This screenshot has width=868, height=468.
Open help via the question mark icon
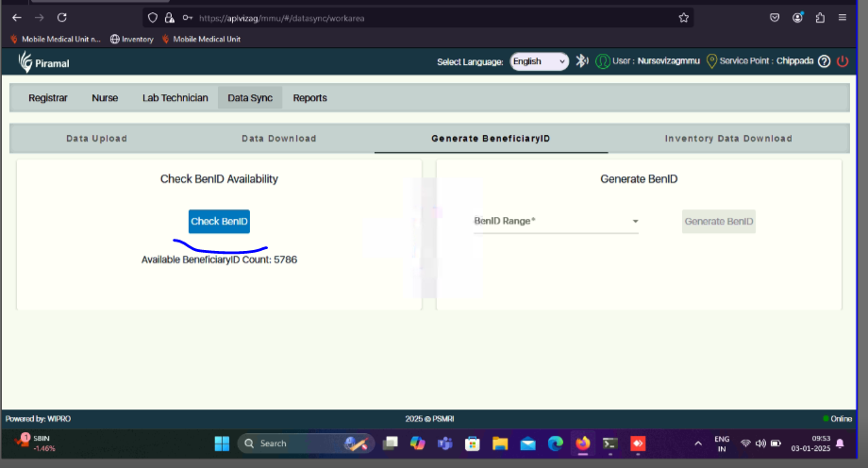[824, 61]
